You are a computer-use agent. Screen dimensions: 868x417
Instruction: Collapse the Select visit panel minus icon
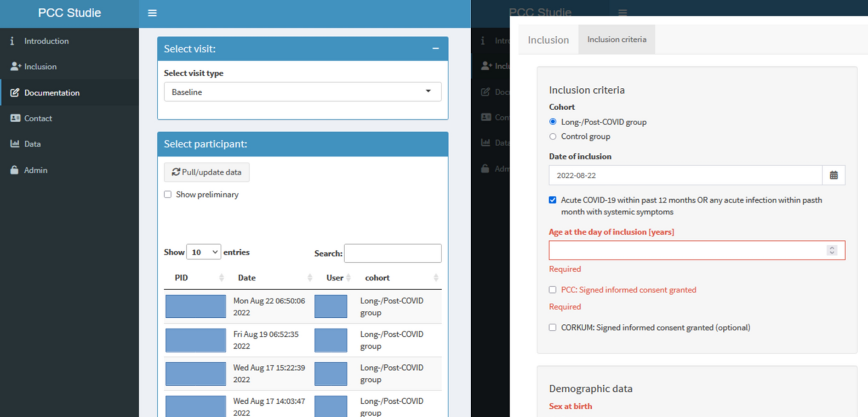435,49
